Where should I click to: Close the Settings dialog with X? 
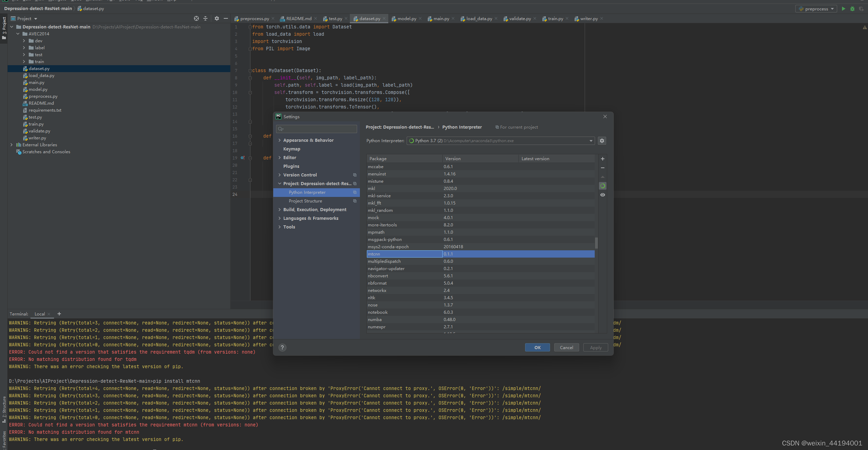click(605, 116)
